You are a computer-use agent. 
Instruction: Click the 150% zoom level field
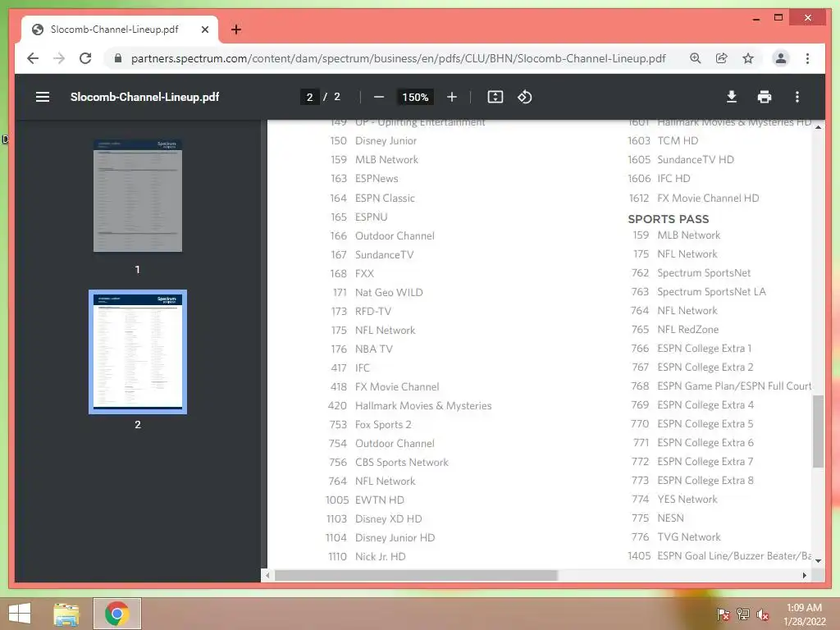[415, 97]
